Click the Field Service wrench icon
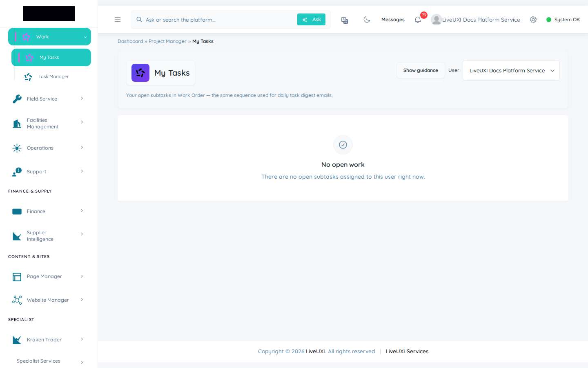Viewport: 588px width, 368px height. [17, 99]
